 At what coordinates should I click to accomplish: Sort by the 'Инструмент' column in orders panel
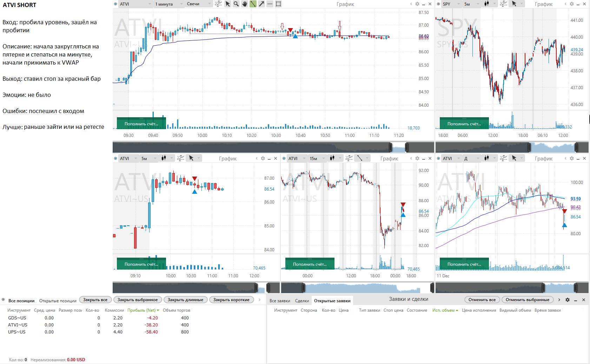tap(285, 310)
